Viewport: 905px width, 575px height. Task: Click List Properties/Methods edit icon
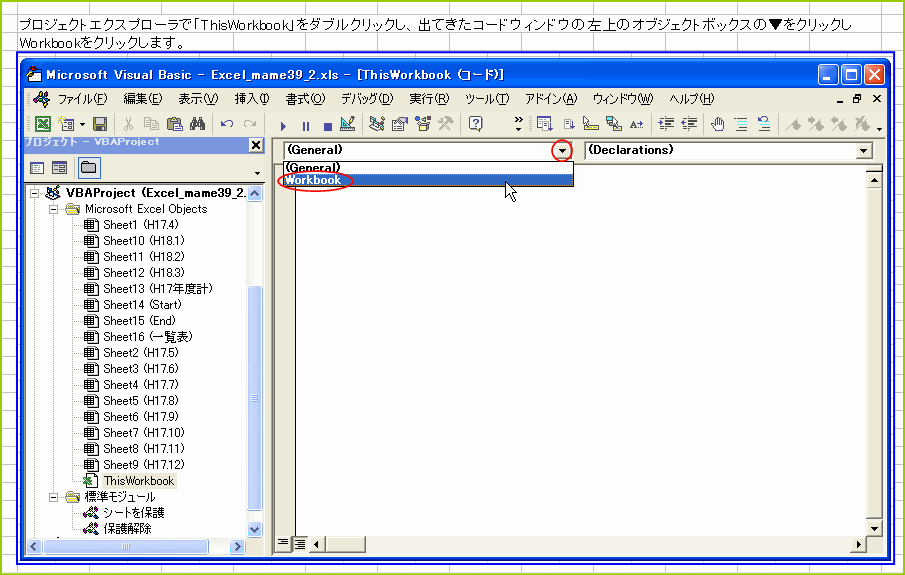tap(544, 124)
